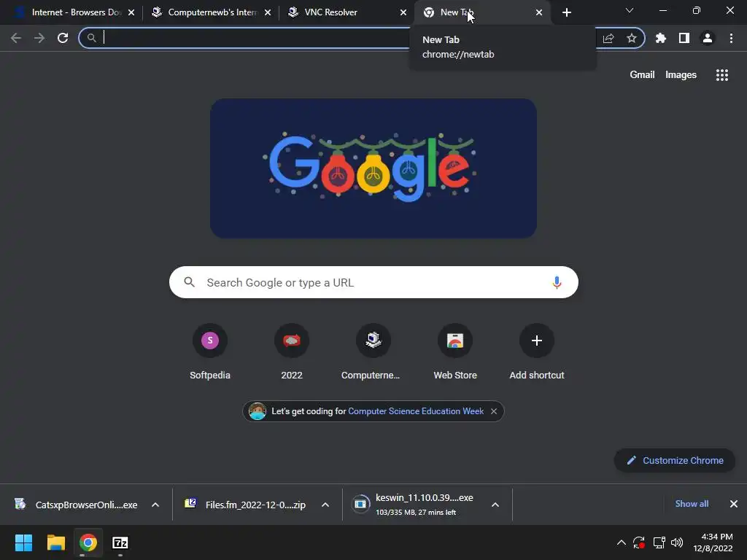
Task: Open a new tab with plus button
Action: tap(566, 12)
